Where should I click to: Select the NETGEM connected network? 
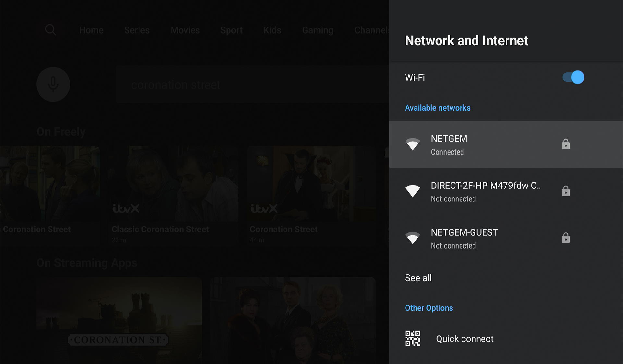tap(506, 145)
